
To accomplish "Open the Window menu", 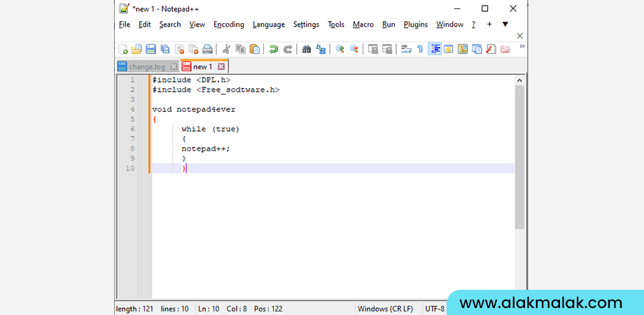I will (x=449, y=24).
